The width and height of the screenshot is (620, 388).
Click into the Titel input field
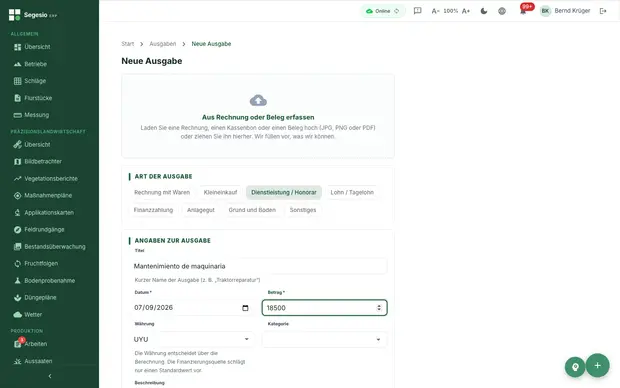click(258, 266)
